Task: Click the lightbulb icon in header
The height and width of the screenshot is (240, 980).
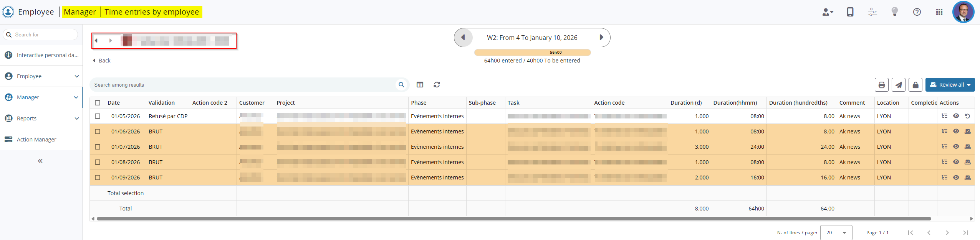Action: click(x=895, y=12)
